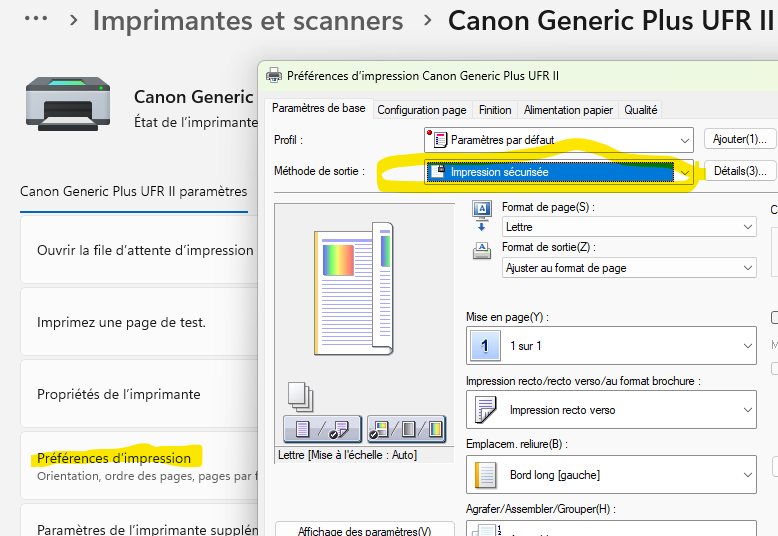The height and width of the screenshot is (536, 778).
Task: Open the Format de sortie(Z) dropdown
Action: 629,268
